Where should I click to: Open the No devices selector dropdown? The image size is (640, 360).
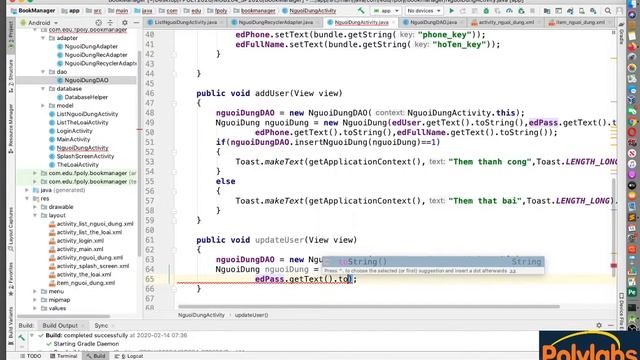coord(424,11)
